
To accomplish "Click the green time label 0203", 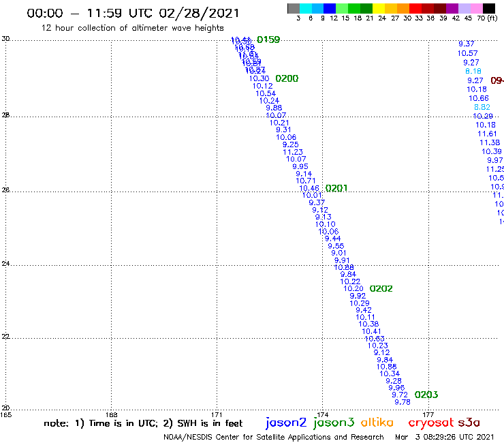I will [426, 395].
